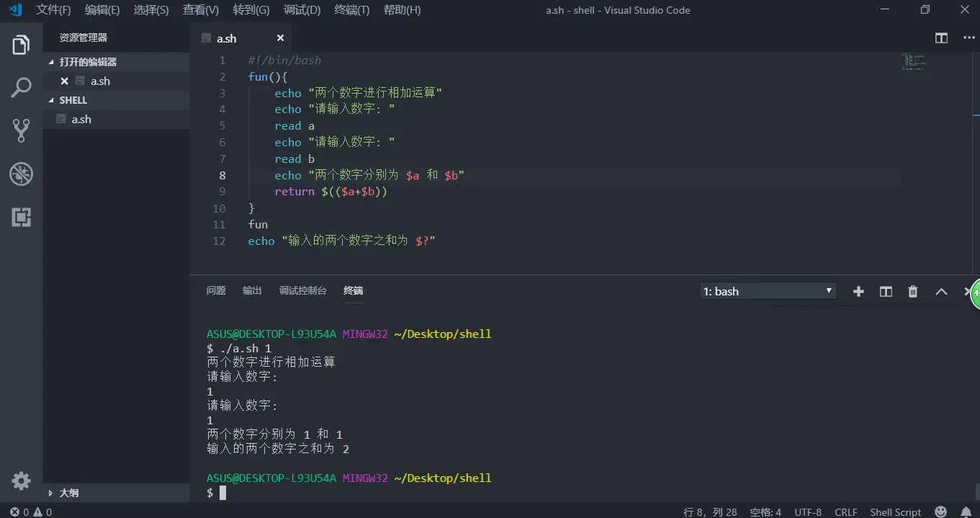The image size is (980, 518).
Task: Collapse the Open Editors section
Action: [x=116, y=62]
